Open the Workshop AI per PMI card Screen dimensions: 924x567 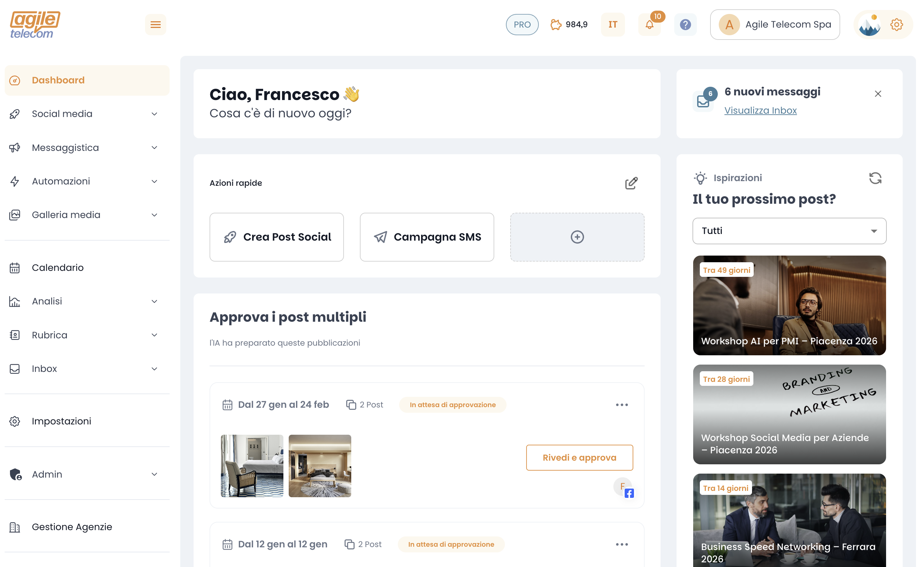pyautogui.click(x=789, y=305)
